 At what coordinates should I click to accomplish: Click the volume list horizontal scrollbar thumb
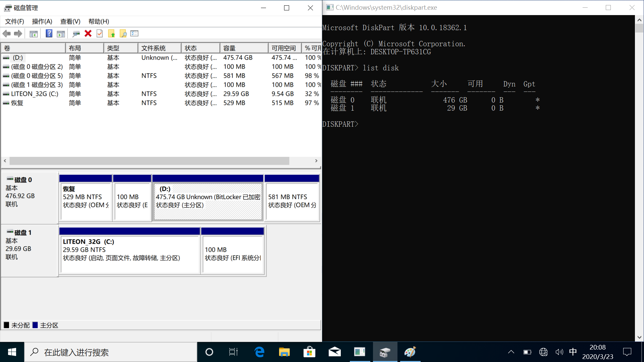click(149, 161)
